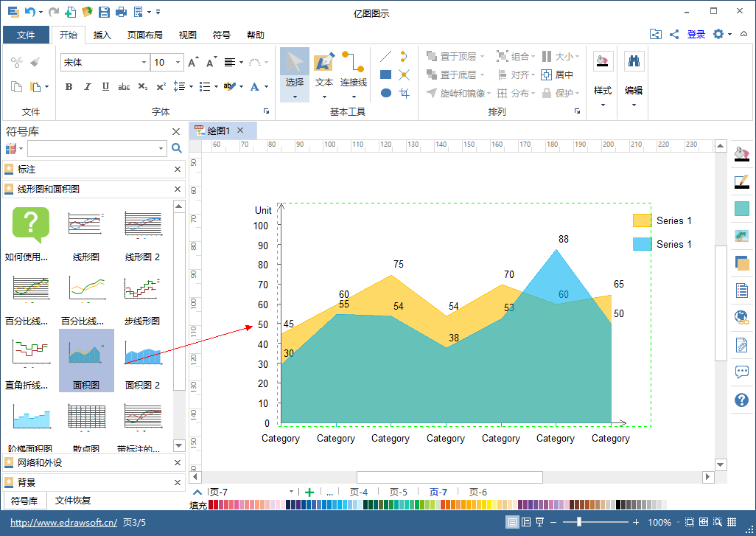
Task: Toggle Strikethrough formatting
Action: 124,86
